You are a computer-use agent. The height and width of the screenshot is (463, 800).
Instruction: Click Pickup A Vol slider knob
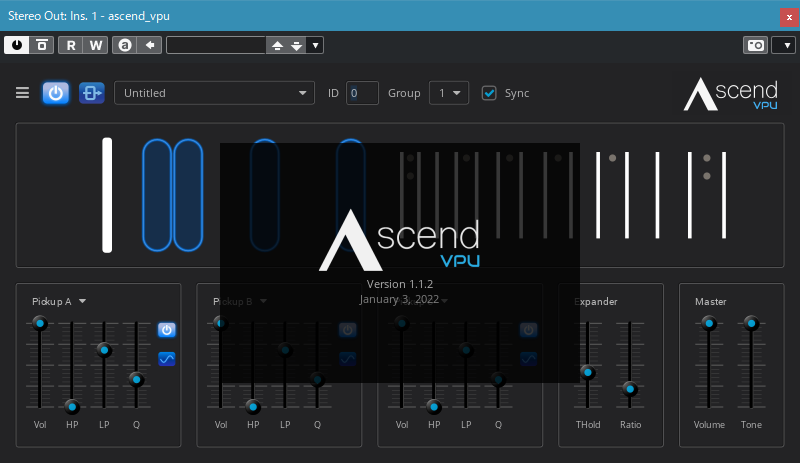[40, 323]
